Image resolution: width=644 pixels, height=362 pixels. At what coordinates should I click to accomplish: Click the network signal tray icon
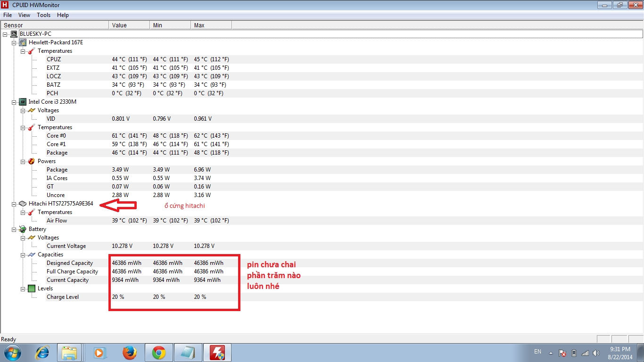click(x=585, y=353)
